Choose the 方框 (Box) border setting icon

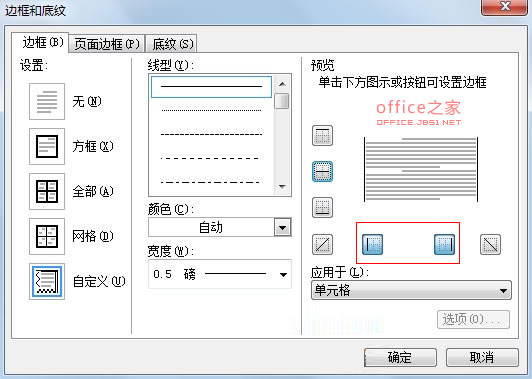click(47, 146)
